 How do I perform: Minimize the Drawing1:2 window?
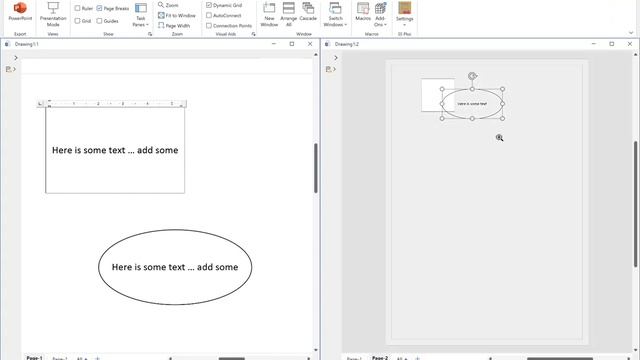pyautogui.click(x=594, y=44)
